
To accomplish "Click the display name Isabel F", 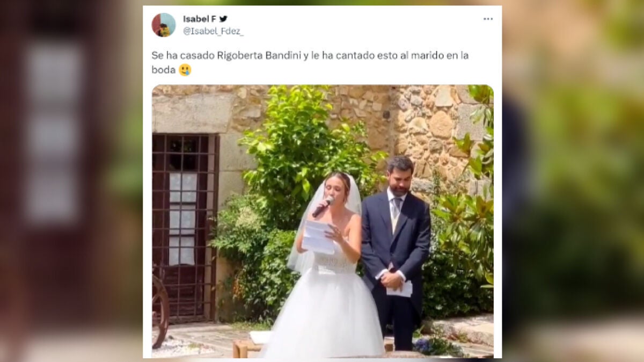I will (199, 19).
